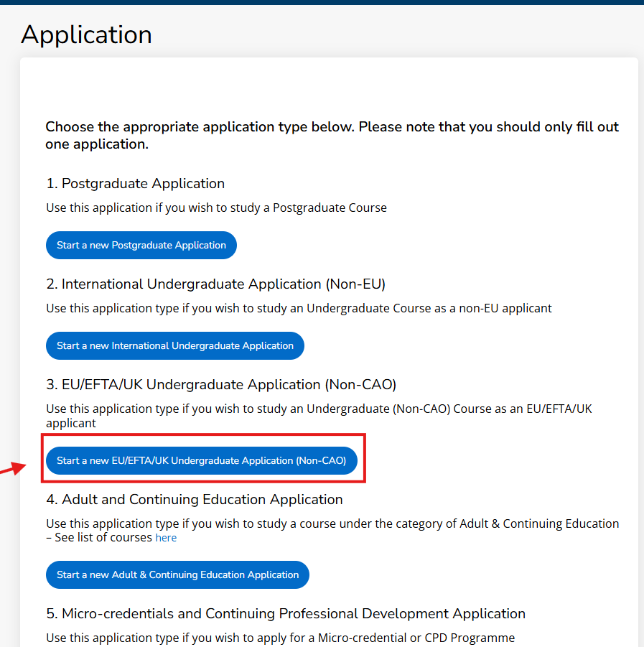The height and width of the screenshot is (647, 644).
Task: Click the highlighted EU/EFTA/UK Undergraduate Application button
Action: [x=202, y=460]
